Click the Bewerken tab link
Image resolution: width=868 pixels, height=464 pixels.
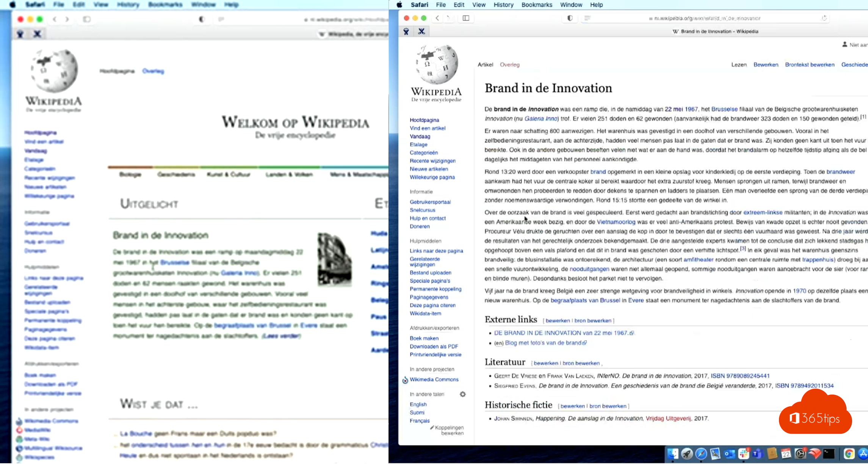pyautogui.click(x=765, y=64)
